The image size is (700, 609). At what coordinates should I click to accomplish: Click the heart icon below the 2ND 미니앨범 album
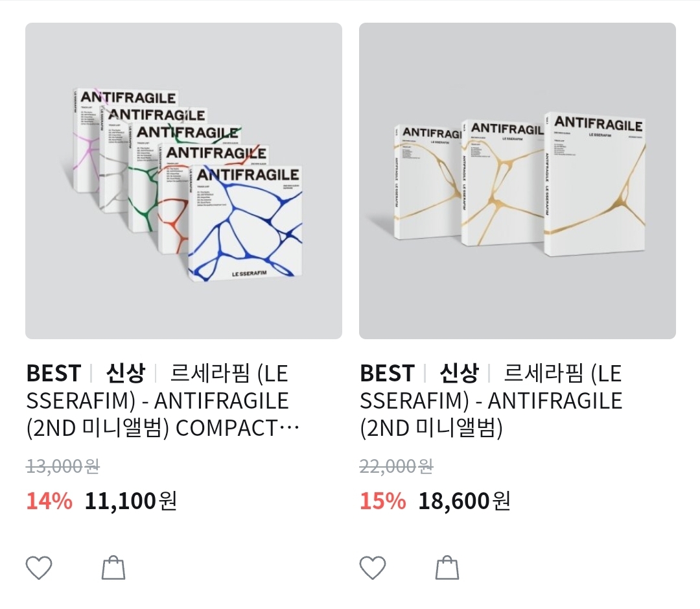coord(373,567)
